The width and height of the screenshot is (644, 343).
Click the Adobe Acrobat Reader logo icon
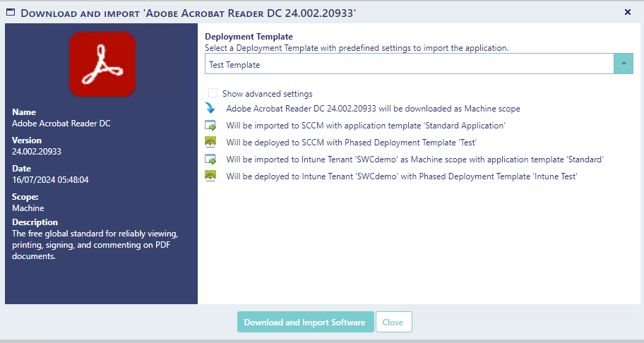pyautogui.click(x=102, y=64)
